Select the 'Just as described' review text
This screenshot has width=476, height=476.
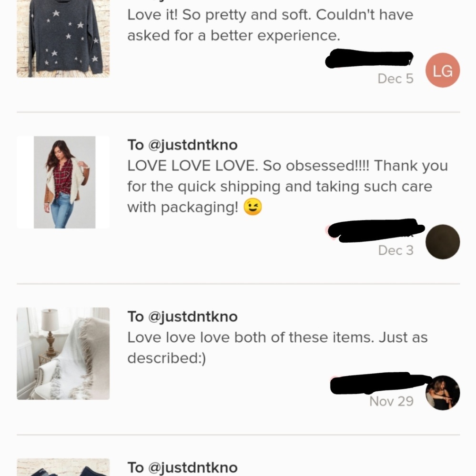click(277, 347)
